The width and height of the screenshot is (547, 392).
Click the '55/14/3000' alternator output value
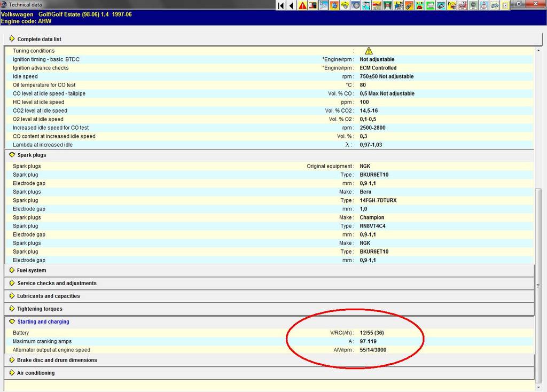pos(372,350)
